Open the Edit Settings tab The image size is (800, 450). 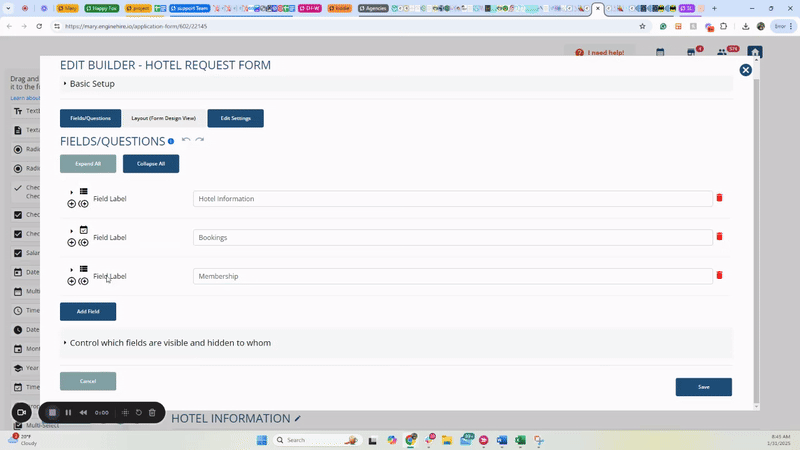click(236, 118)
